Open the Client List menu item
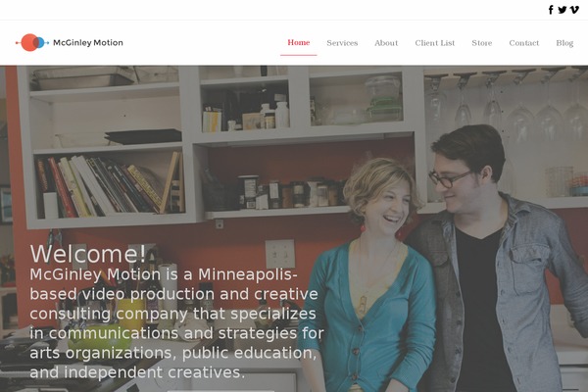588x392 pixels. tap(435, 43)
